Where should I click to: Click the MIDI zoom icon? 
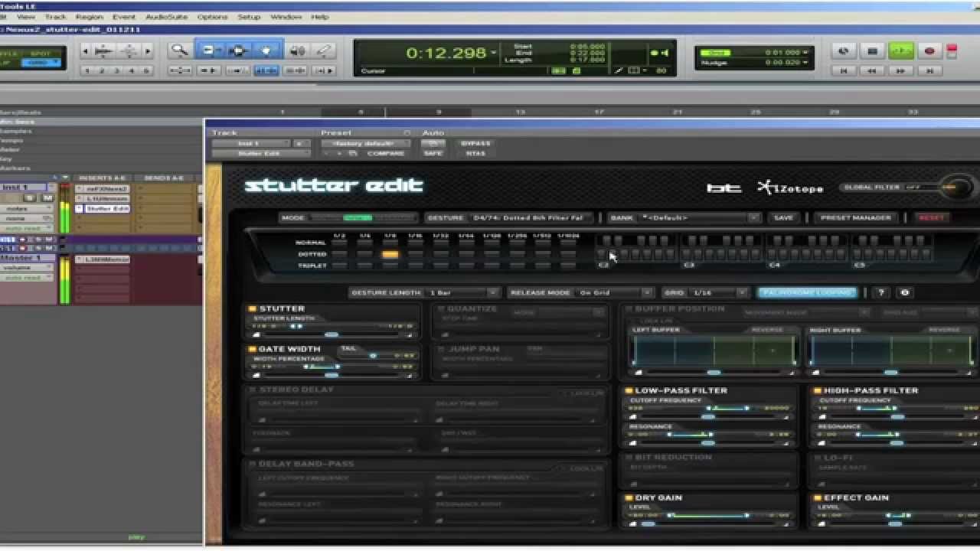[x=129, y=51]
